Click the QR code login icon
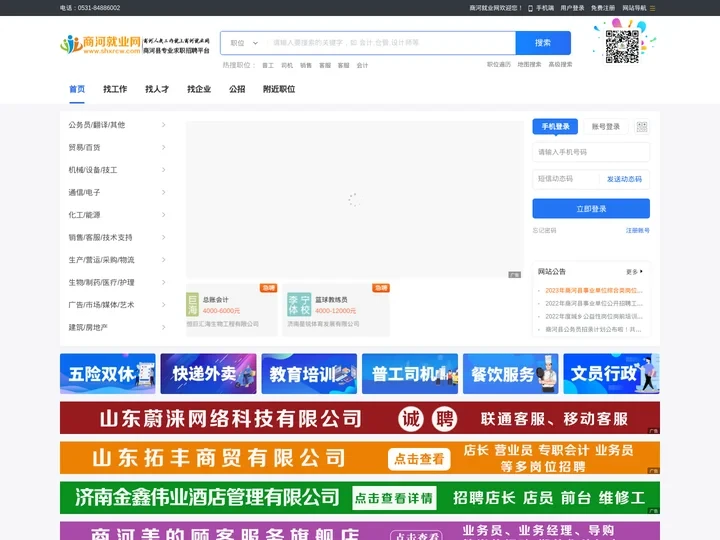This screenshot has height=540, width=720. click(641, 127)
